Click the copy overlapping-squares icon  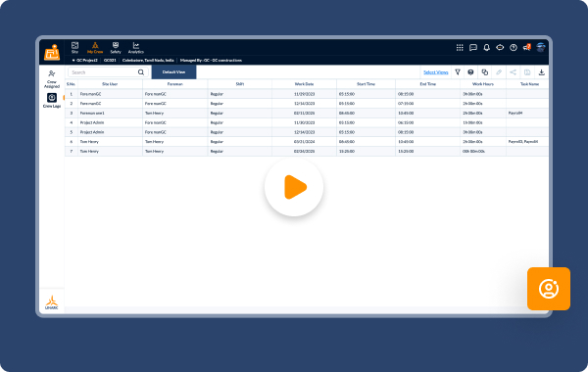click(484, 72)
